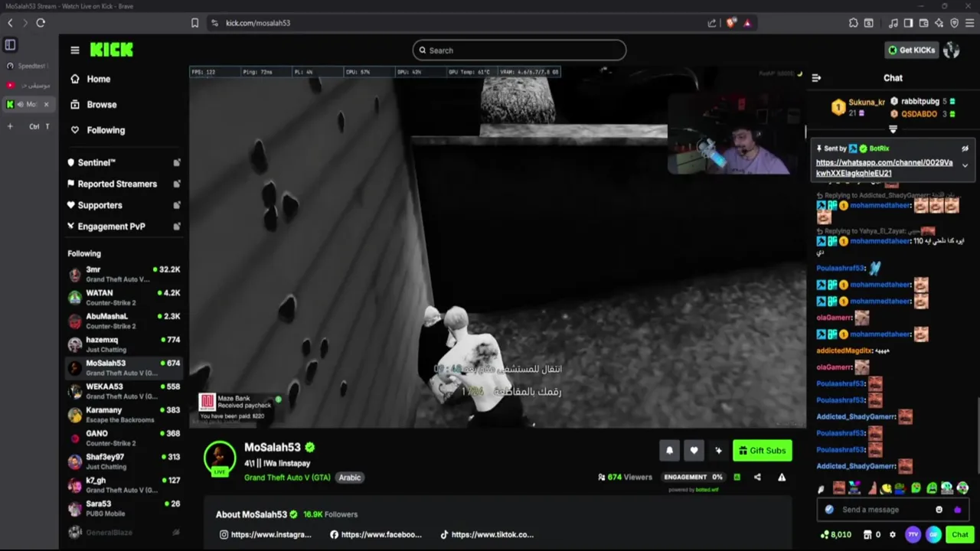980x551 pixels.
Task: Reload the page in Brave
Action: point(41,23)
